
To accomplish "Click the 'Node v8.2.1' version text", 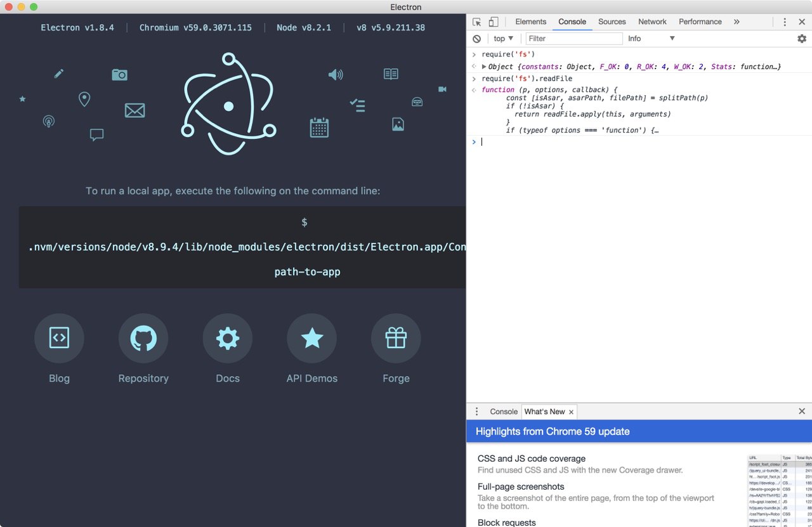I will point(304,28).
